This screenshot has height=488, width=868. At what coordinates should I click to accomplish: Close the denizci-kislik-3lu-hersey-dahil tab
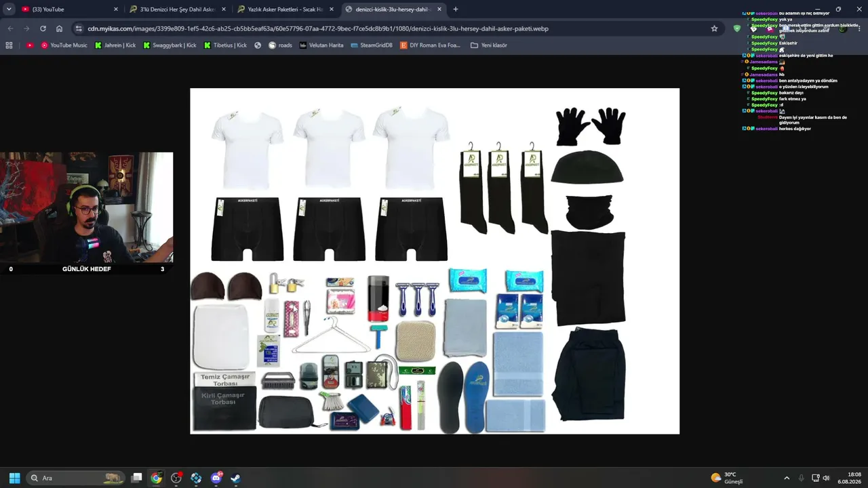pyautogui.click(x=439, y=9)
